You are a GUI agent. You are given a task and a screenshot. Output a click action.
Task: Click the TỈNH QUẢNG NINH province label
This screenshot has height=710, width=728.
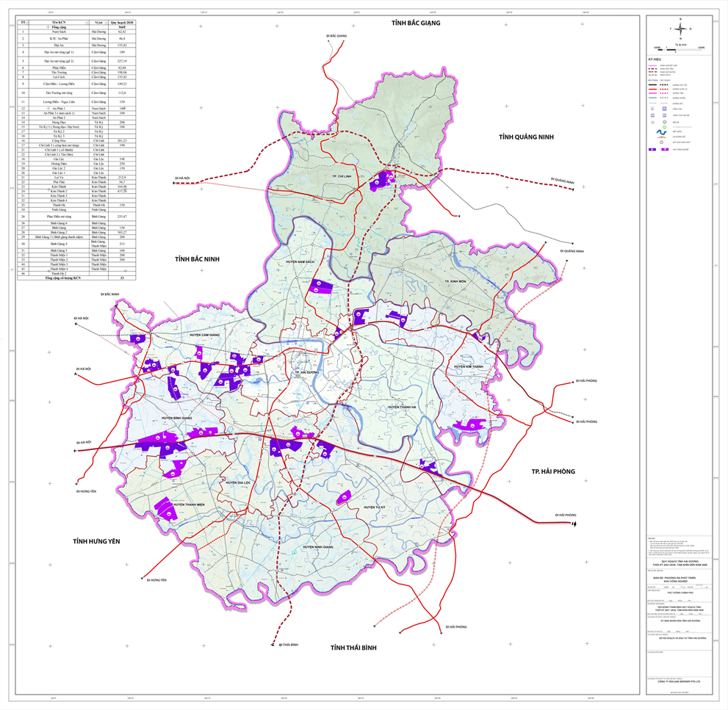[x=525, y=137]
